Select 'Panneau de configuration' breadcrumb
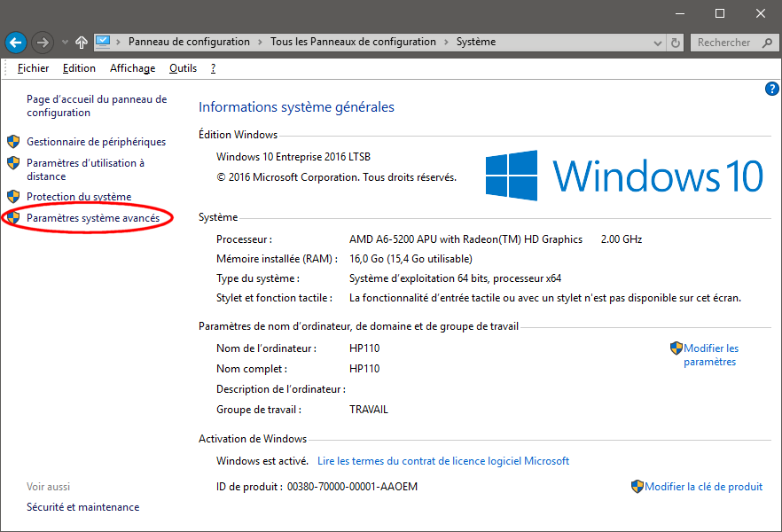This screenshot has width=782, height=532. click(189, 42)
